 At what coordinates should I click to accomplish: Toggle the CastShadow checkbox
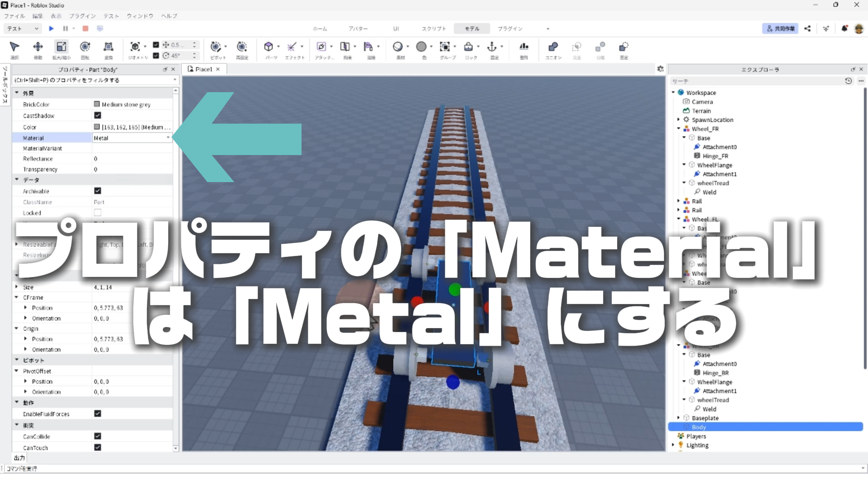[98, 116]
